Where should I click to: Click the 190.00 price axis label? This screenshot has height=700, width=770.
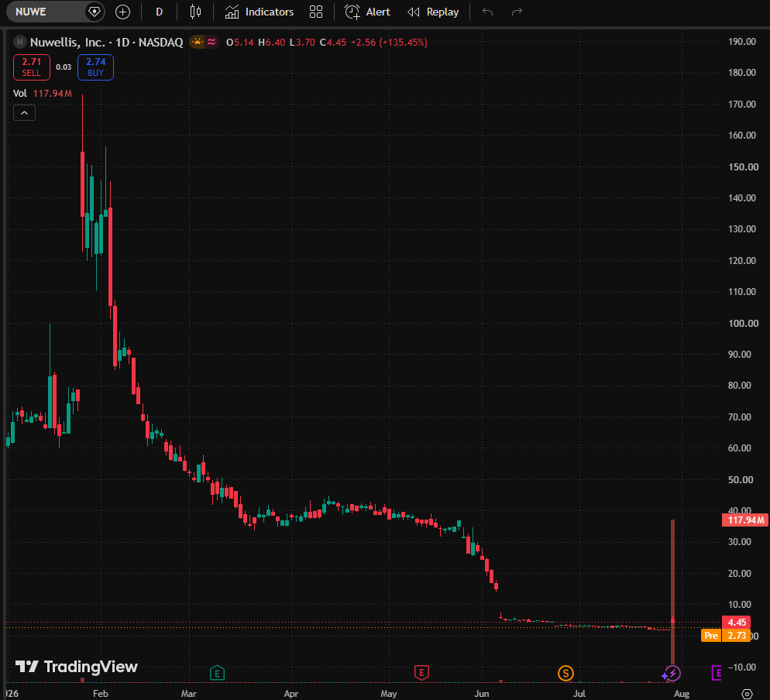(741, 41)
